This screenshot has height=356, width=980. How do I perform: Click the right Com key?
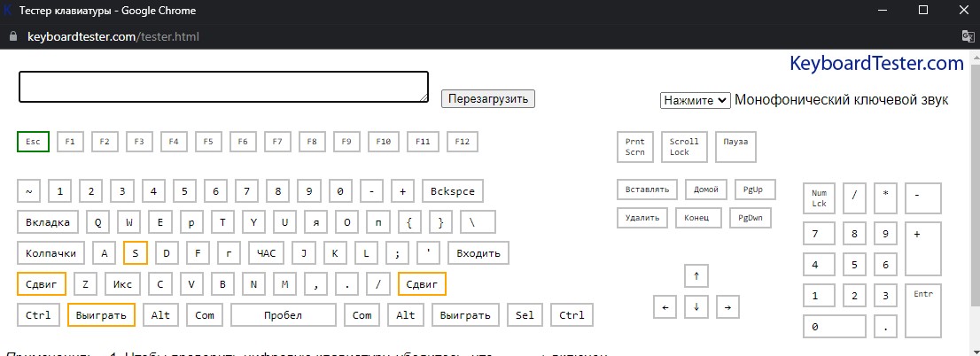tap(362, 314)
